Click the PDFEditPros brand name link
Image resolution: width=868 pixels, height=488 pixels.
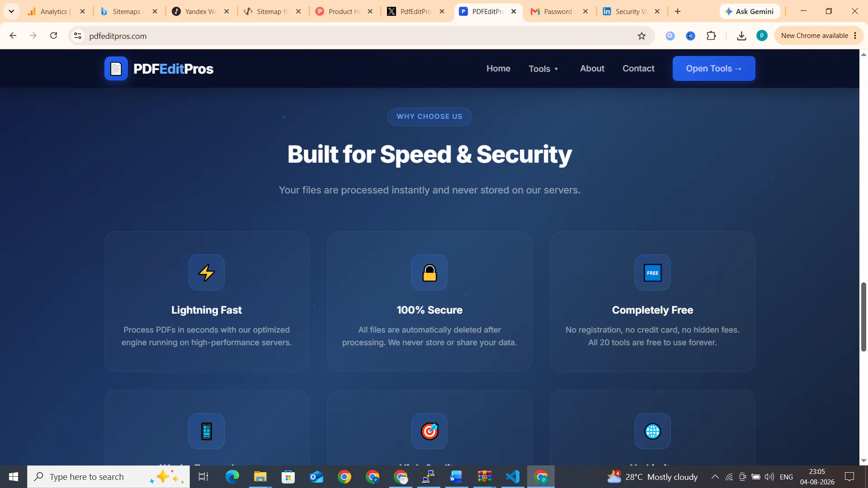tap(173, 69)
